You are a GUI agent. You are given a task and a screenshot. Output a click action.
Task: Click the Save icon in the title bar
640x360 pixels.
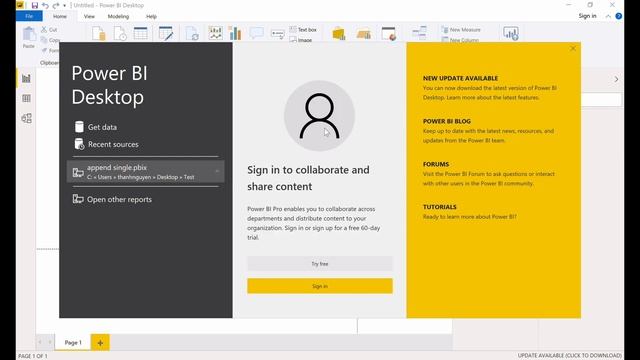[x=35, y=5]
